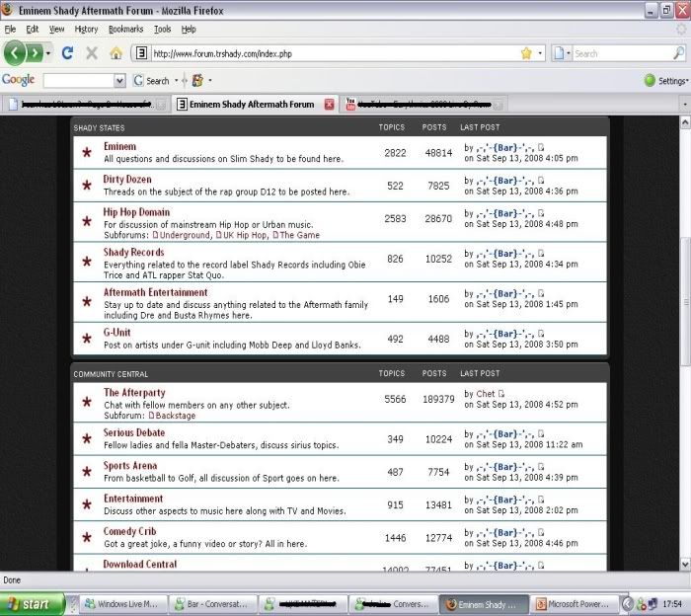Image resolution: width=691 pixels, height=616 pixels.
Task: Open the Backstage subforum link
Action: [175, 416]
